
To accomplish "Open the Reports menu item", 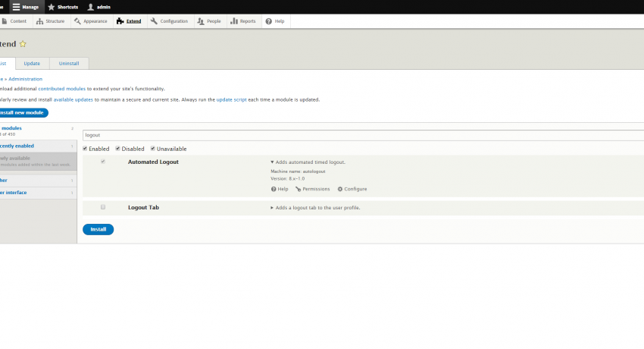I will [243, 21].
